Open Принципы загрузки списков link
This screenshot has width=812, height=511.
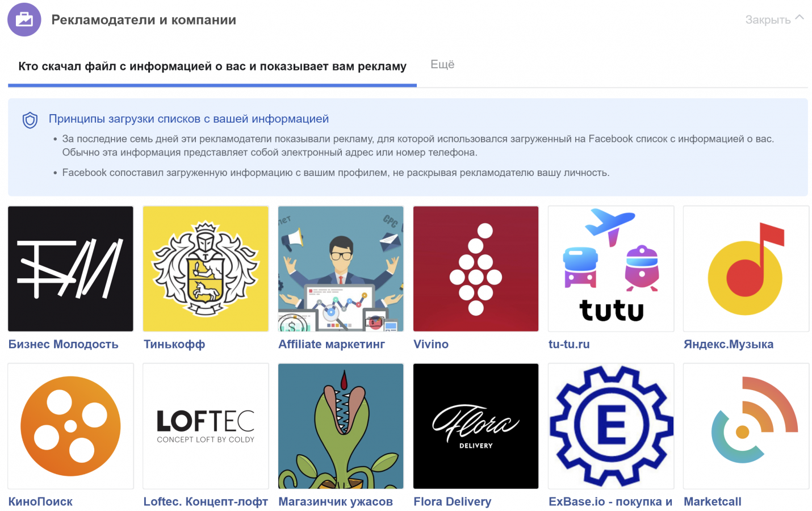tap(189, 119)
